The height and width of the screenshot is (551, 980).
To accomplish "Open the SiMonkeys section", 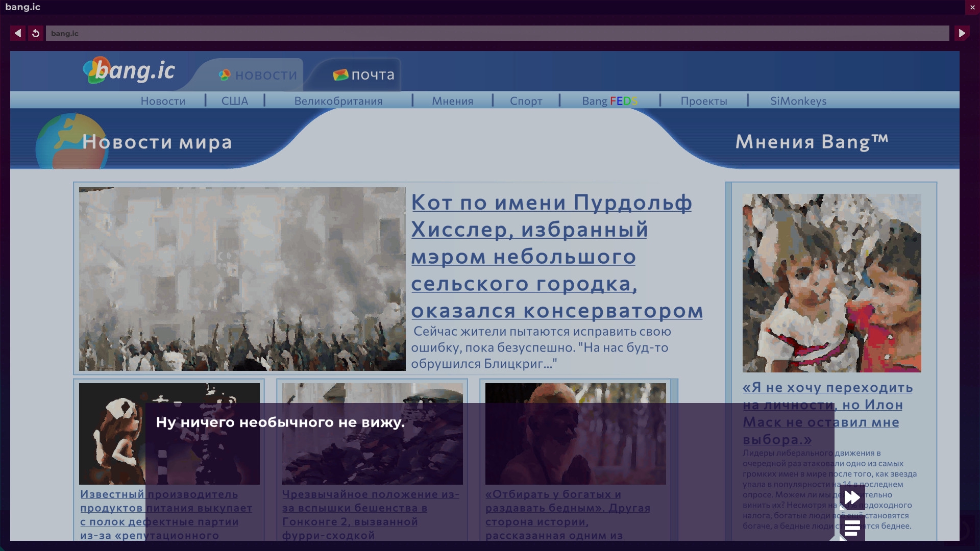I will coord(798,101).
